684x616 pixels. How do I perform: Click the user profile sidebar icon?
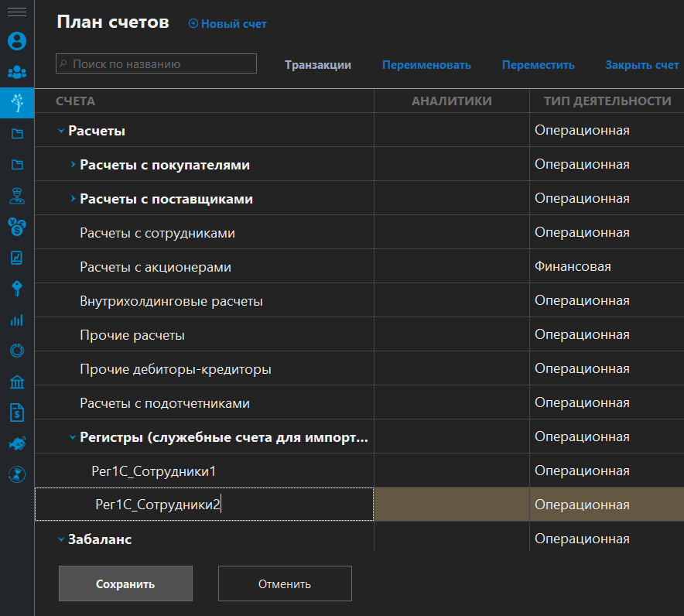(17, 40)
